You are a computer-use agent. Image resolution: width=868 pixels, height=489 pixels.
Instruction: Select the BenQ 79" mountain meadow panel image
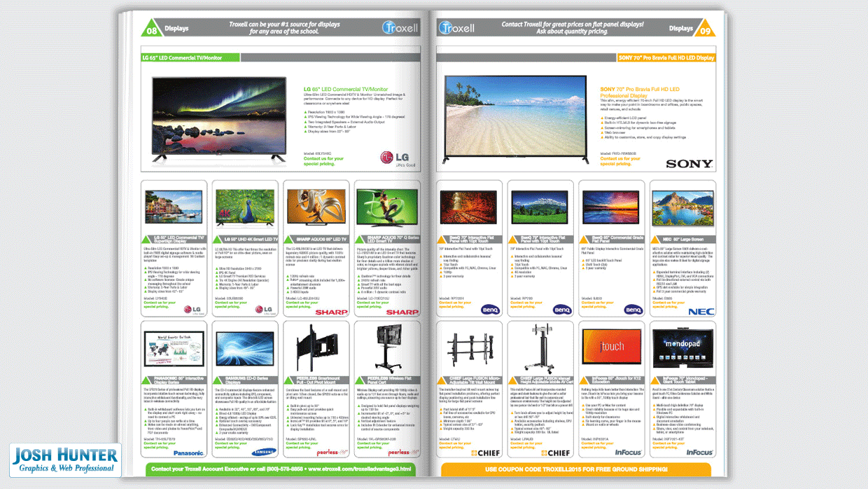click(x=540, y=207)
